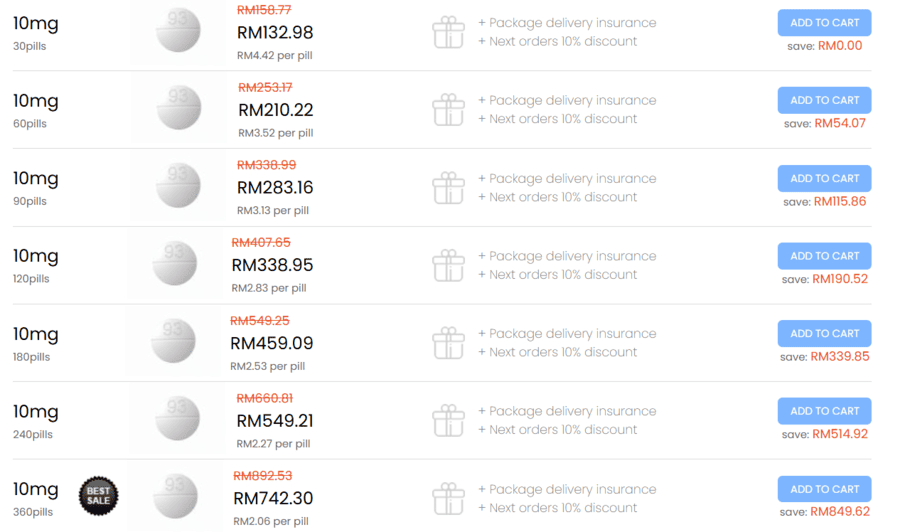The image size is (900, 532).
Task: Click the gift box icon in the 90pills row
Action: tap(448, 188)
